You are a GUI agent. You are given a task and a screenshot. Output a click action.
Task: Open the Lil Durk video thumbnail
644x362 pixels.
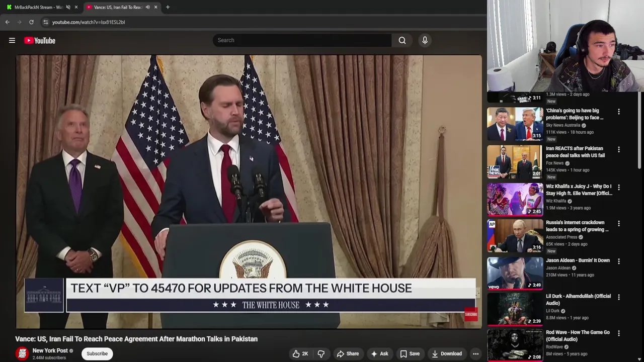(x=515, y=309)
